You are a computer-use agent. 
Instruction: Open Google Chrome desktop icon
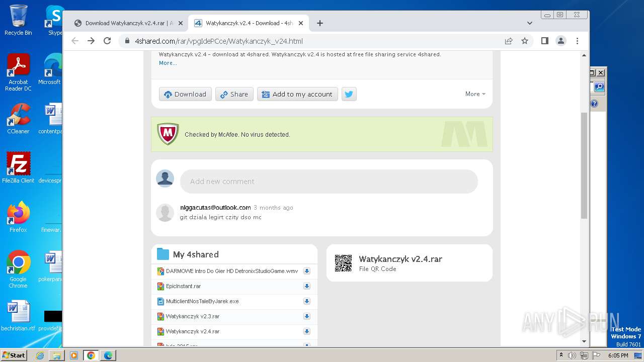point(18,269)
